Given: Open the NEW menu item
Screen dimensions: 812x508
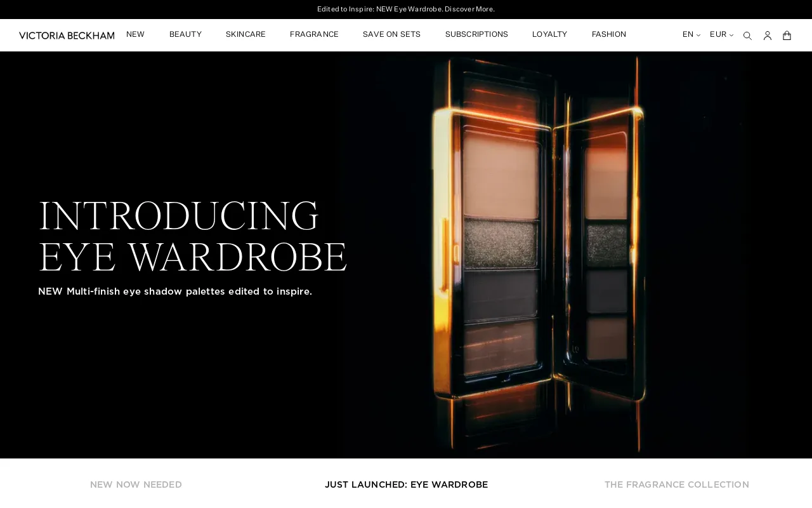Looking at the screenshot, I should 135,35.
